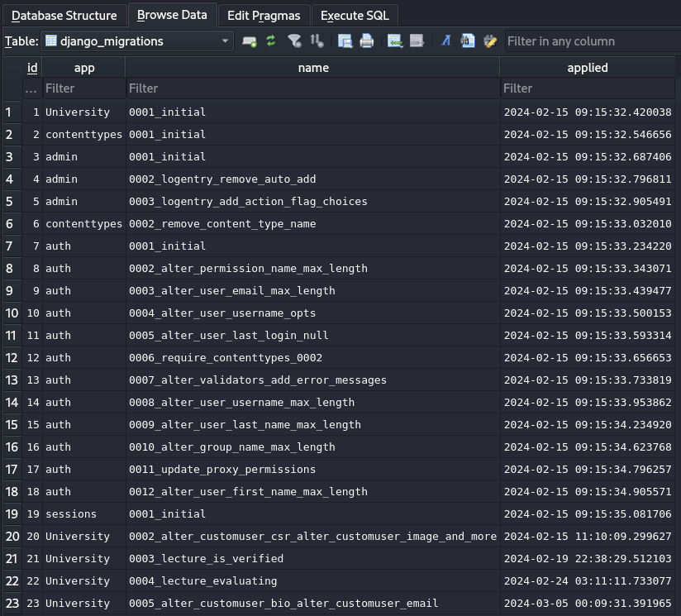Image resolution: width=681 pixels, height=616 pixels.
Task: Select the 0001_initial cell in the sessions row
Action: (313, 514)
